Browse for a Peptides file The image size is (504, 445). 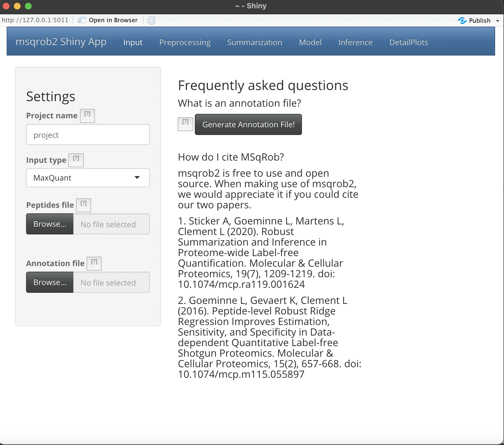[50, 224]
